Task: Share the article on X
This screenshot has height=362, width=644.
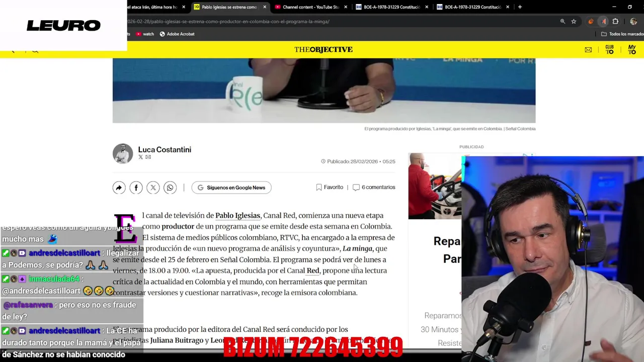Action: (153, 188)
